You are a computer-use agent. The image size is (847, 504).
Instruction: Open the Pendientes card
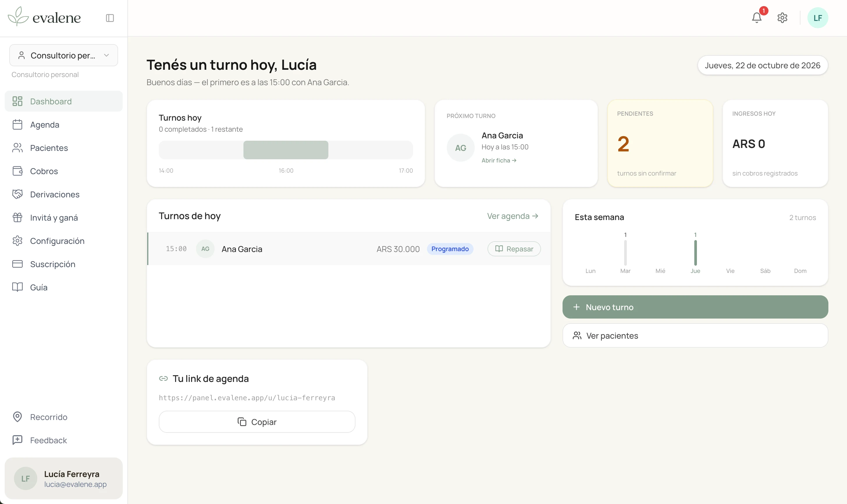(660, 143)
